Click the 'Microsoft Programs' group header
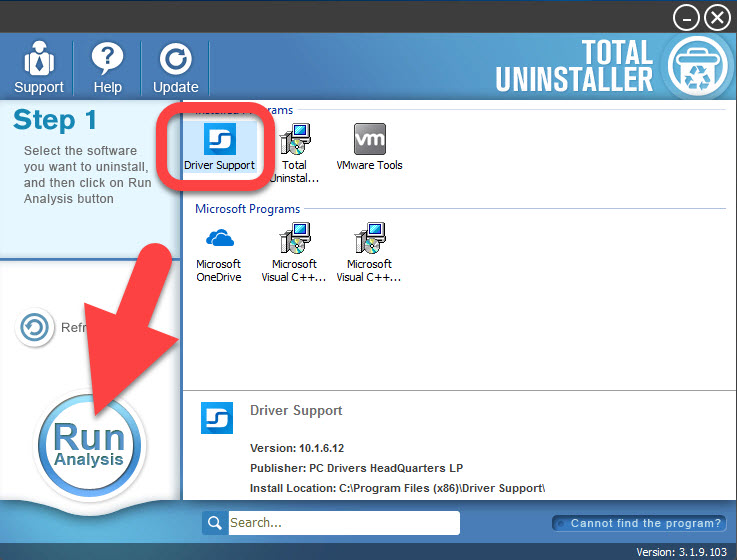737x560 pixels. pos(248,209)
